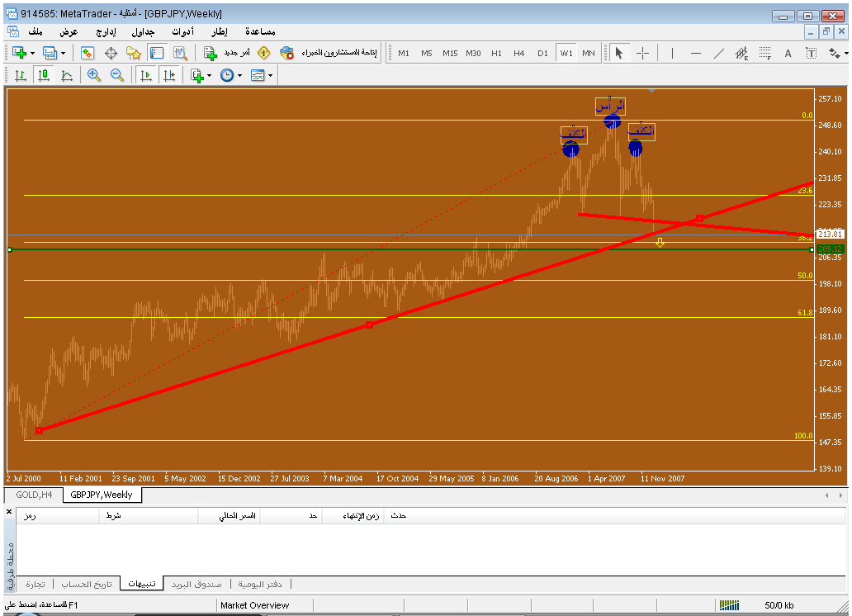Select the trendline drawing tool

[x=718, y=53]
